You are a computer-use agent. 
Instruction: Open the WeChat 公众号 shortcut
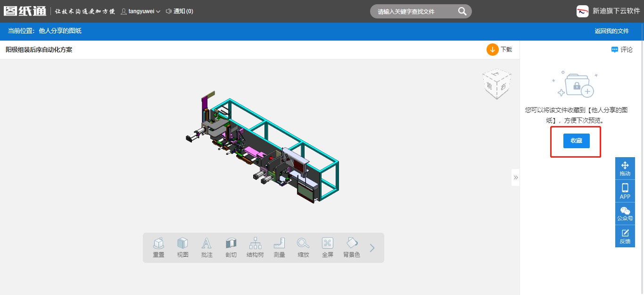[x=625, y=214]
